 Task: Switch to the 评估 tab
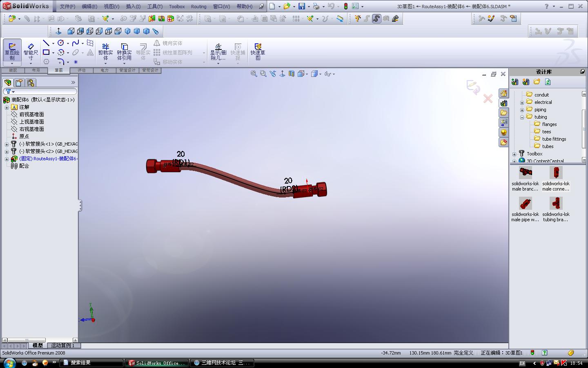(x=82, y=70)
